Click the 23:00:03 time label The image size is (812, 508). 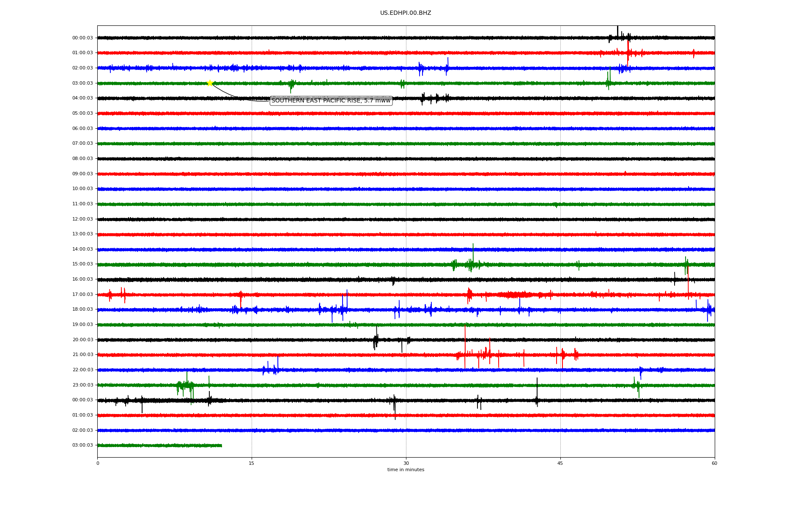point(82,385)
